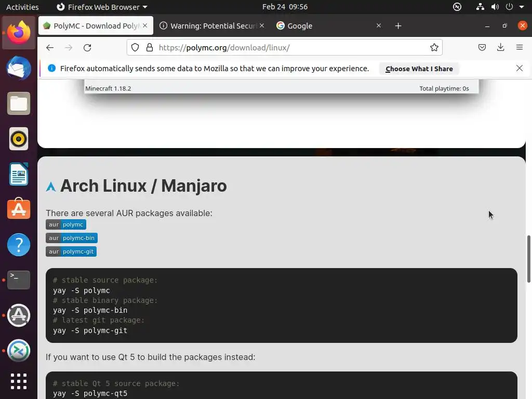532x399 pixels.
Task: Close the Google tab
Action: tap(379, 25)
